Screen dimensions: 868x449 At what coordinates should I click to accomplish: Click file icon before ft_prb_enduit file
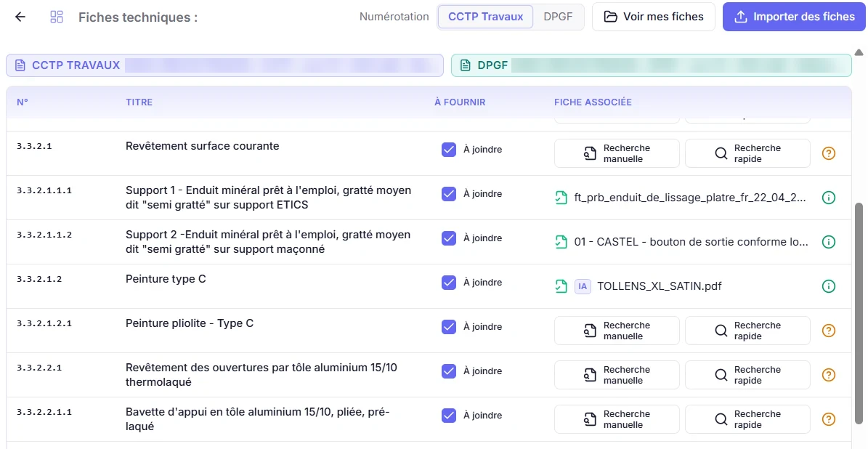(x=561, y=198)
